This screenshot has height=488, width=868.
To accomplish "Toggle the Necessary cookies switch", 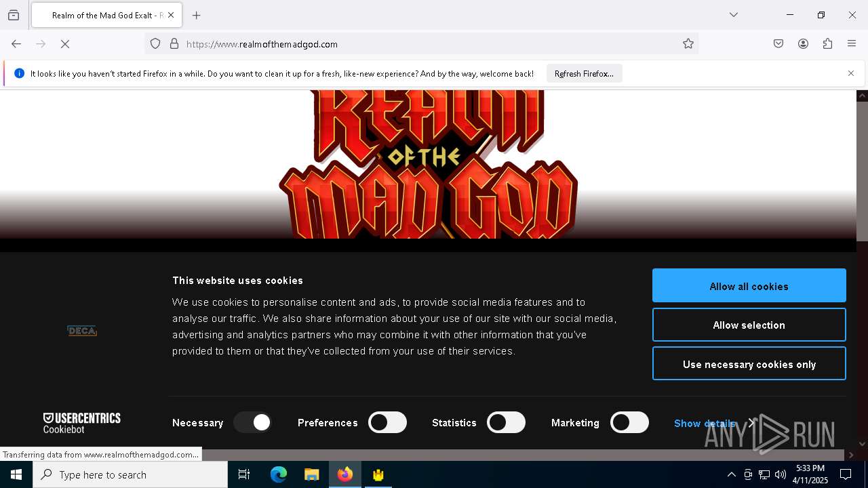I will tap(253, 423).
